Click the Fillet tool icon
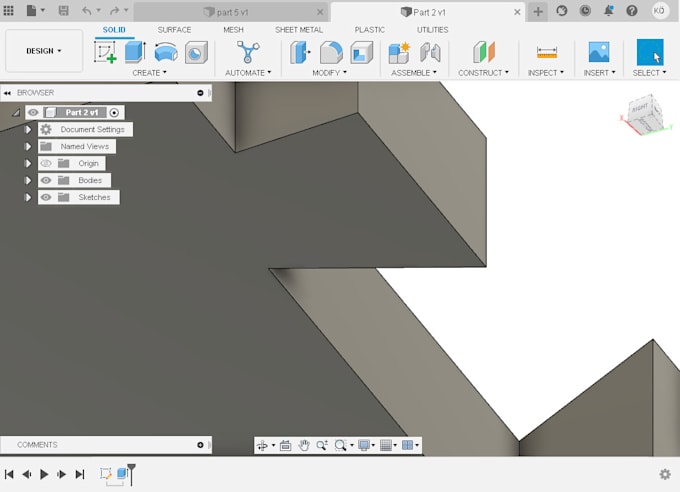 coord(331,53)
